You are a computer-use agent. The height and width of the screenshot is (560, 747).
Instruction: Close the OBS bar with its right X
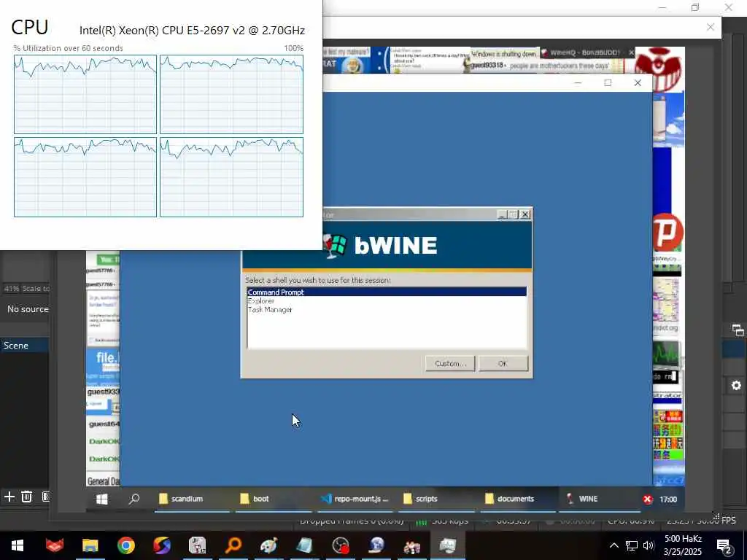point(711,27)
